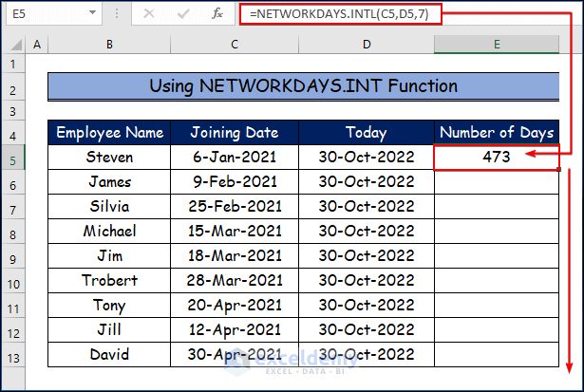
Task: Select empty Number of Days cell for David
Action: click(497, 354)
